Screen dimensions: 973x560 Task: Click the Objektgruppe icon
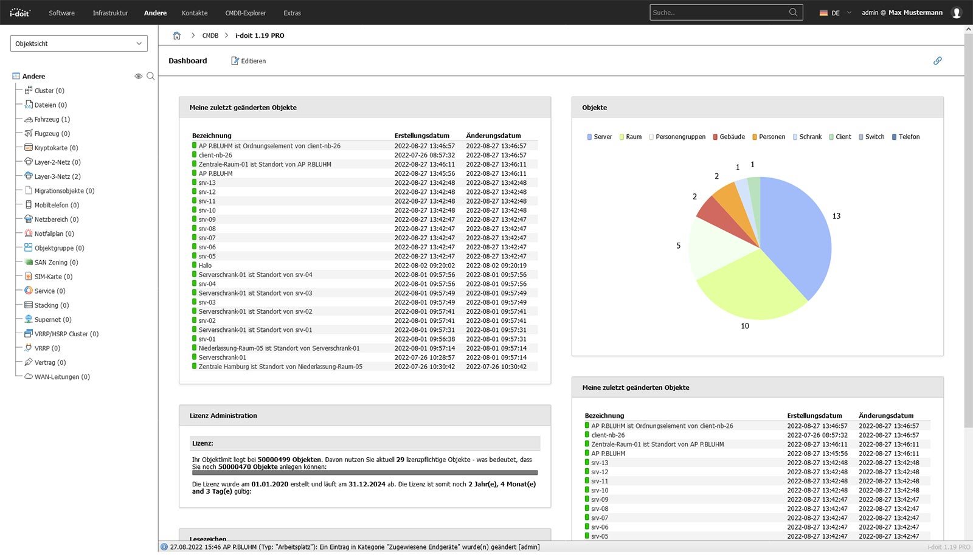tap(29, 248)
